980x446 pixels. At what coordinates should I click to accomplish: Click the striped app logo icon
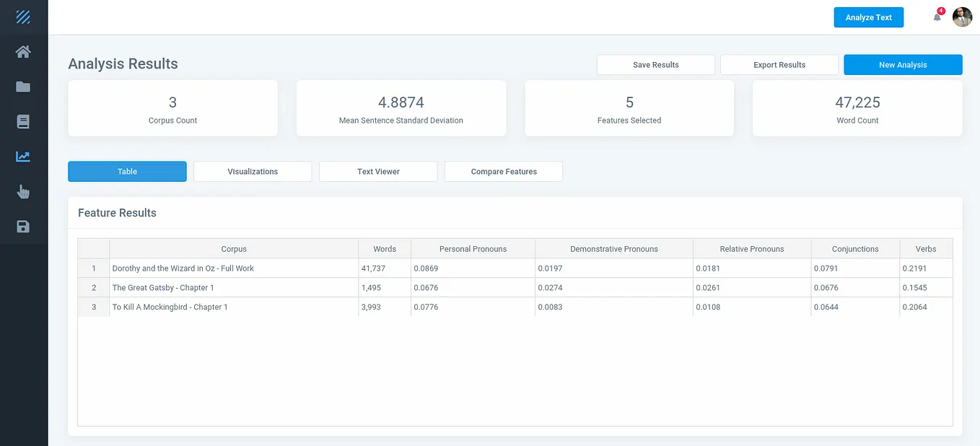(23, 17)
